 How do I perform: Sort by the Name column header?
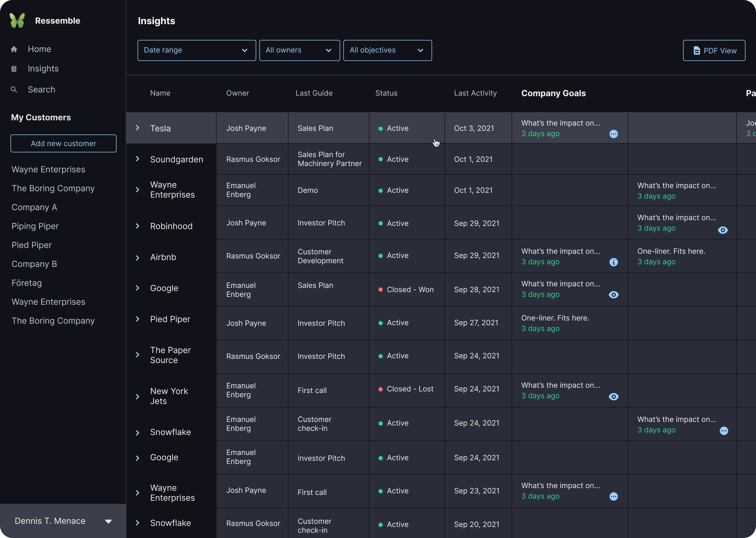point(160,93)
